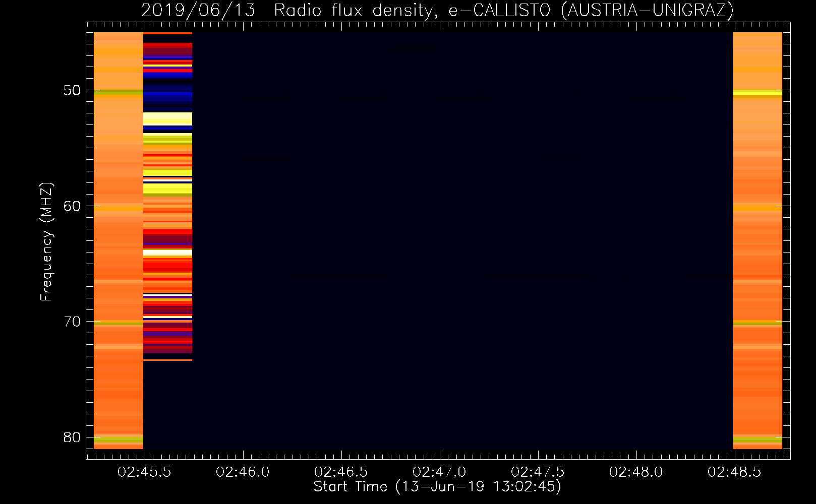Click the 70 MHz frequency tick label
Viewport: 816px width, 504px height.
pos(72,322)
